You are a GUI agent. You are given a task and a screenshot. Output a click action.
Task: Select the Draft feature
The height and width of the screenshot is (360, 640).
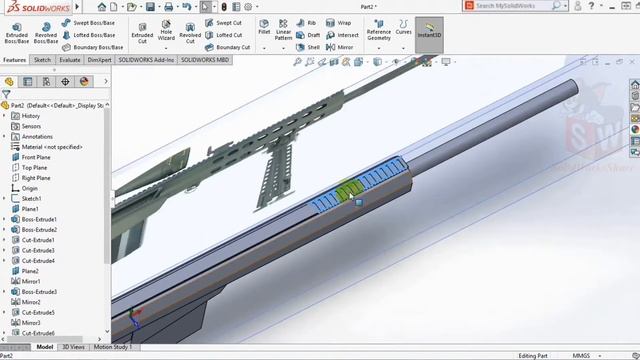[308, 35]
